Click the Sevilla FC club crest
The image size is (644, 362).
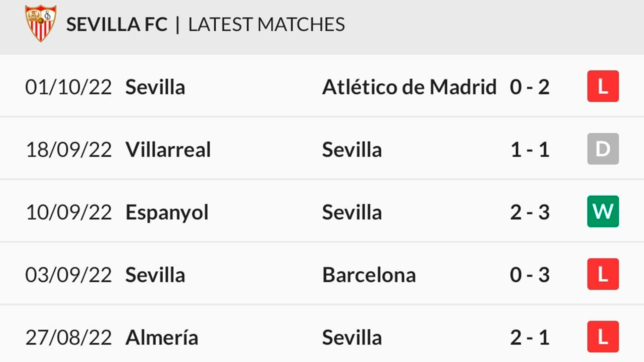point(41,23)
